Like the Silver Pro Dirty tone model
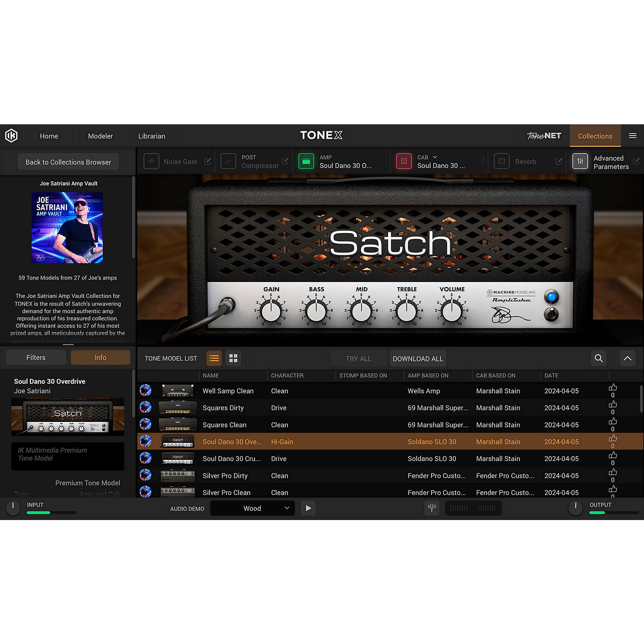This screenshot has width=644, height=644. (x=613, y=472)
